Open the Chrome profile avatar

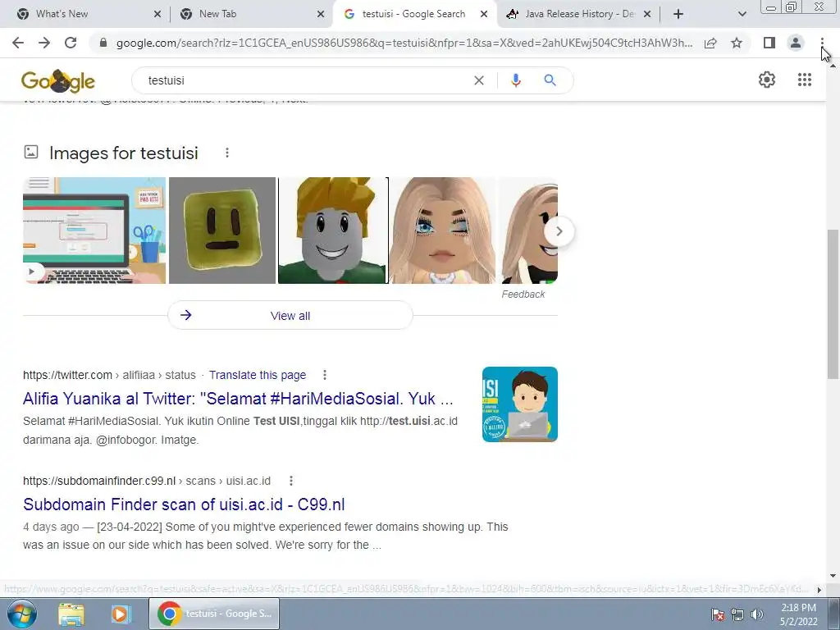coord(796,43)
